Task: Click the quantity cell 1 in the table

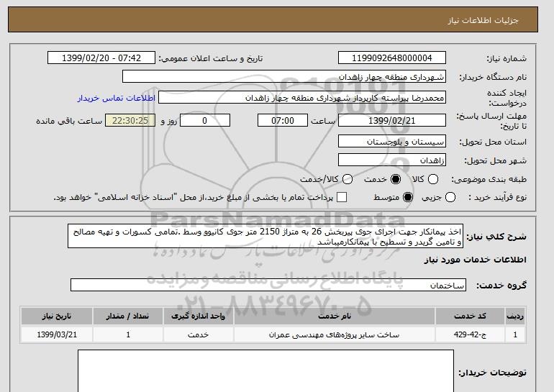Action: pyautogui.click(x=128, y=334)
